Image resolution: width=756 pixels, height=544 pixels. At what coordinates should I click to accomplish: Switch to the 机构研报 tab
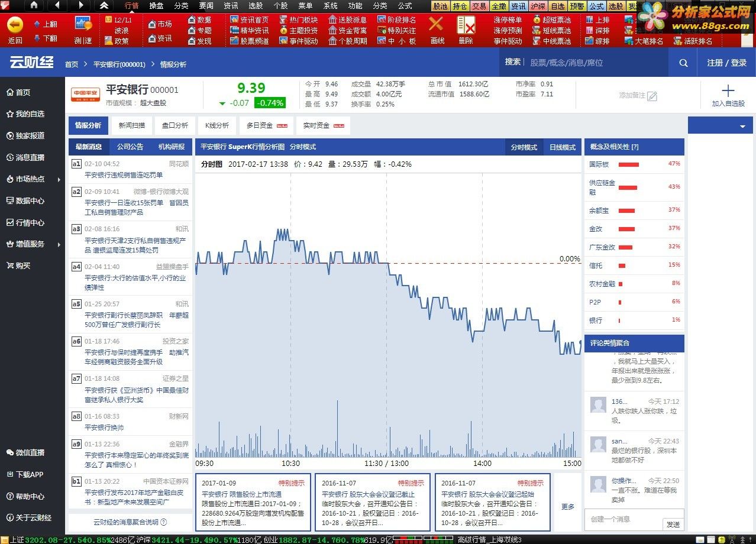click(171, 147)
